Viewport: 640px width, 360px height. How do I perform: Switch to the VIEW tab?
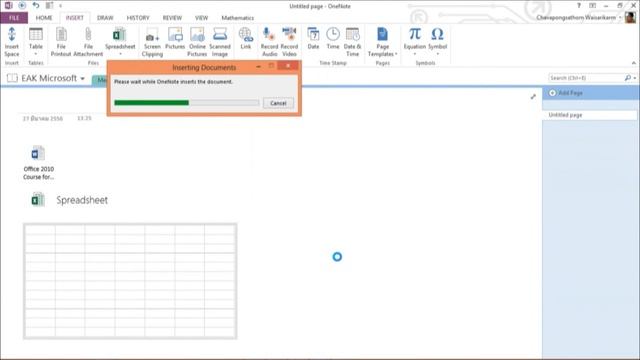tap(201, 18)
